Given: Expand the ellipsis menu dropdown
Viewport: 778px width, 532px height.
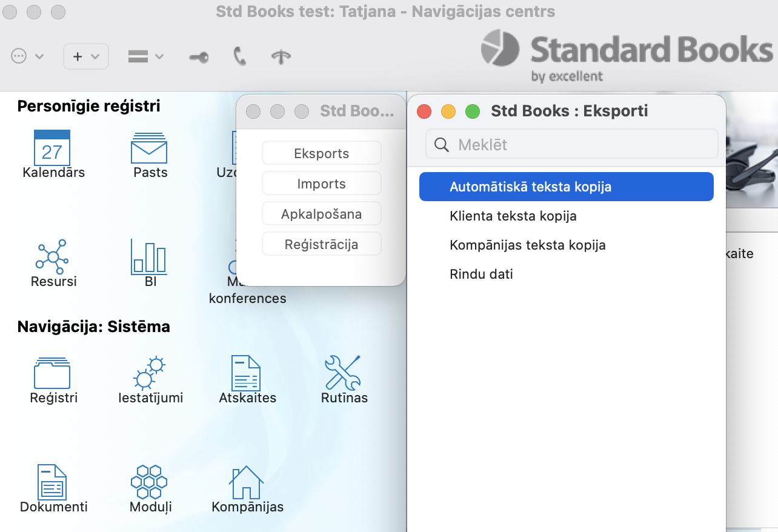Looking at the screenshot, I should point(27,56).
